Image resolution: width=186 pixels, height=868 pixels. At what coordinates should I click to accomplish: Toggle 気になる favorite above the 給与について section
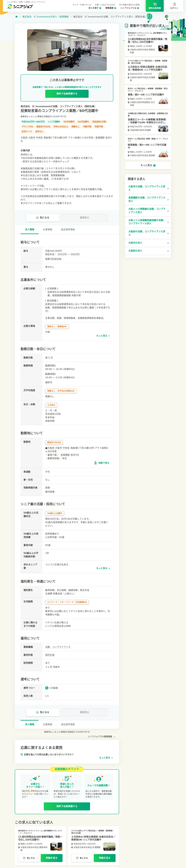coord(43,218)
